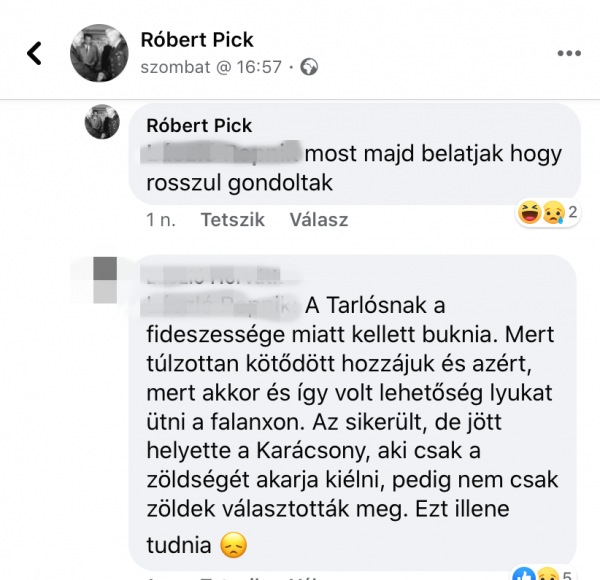Viewport: 600px width, 580px height.
Task: Click the blurred tagged name in first comment
Action: click(220, 153)
